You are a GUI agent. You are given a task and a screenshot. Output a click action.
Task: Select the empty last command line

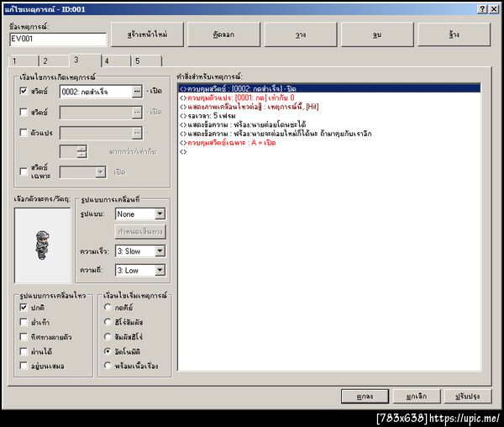(x=329, y=151)
